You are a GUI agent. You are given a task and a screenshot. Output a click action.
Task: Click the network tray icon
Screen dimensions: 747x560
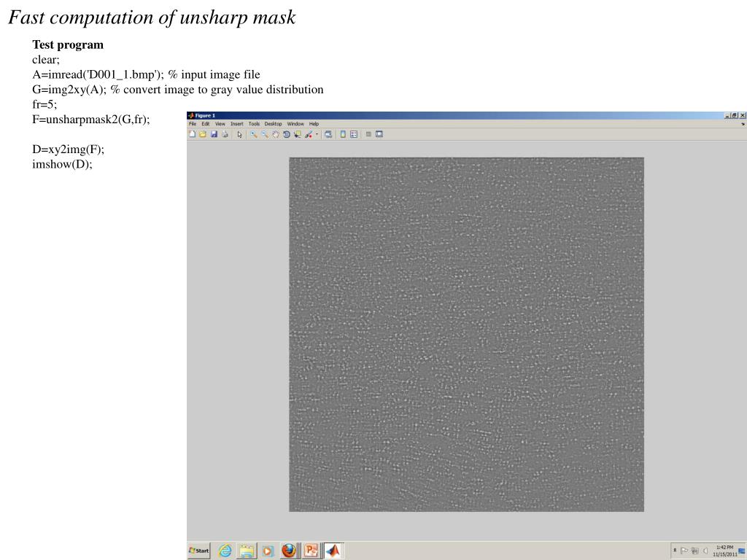[x=695, y=551]
